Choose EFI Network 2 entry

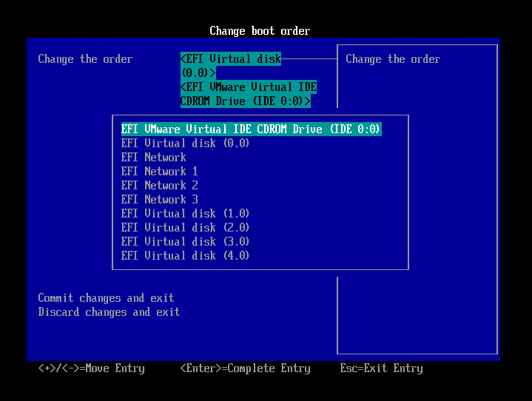pos(160,186)
